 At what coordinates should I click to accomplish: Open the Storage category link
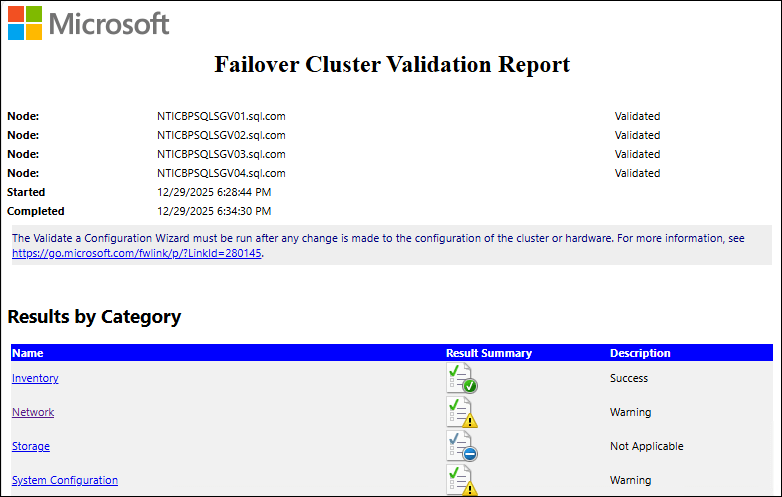[31, 446]
